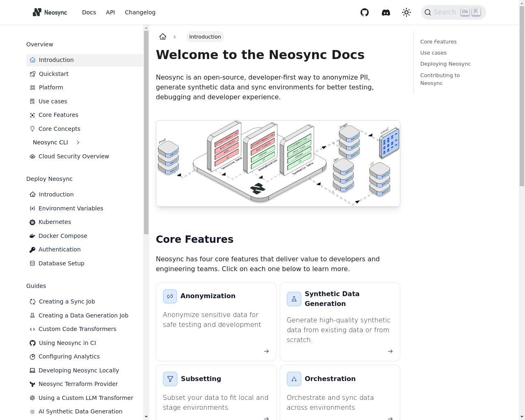Click the sidebar scrollbar up arrow

click(146, 28)
